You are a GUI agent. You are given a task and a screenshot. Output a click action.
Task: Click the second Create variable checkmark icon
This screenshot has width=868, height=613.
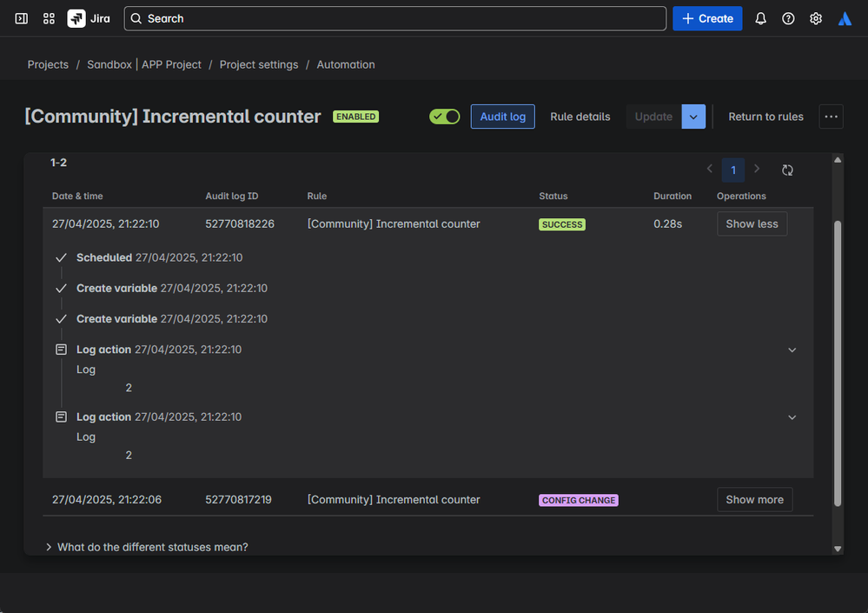62,319
